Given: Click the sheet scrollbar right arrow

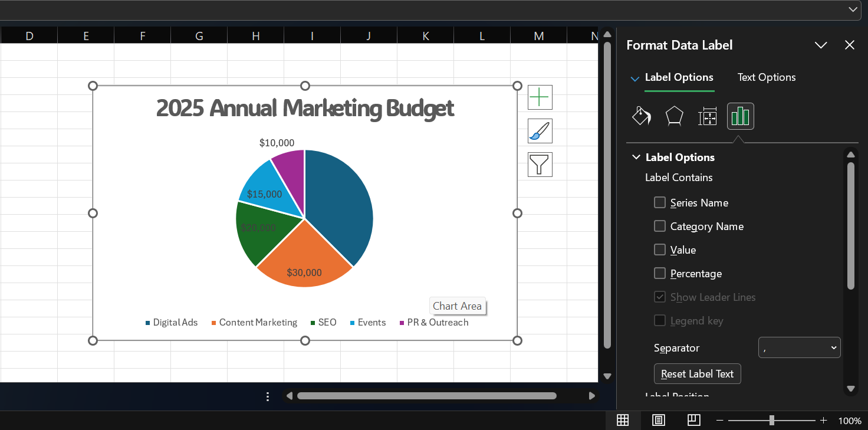Looking at the screenshot, I should 591,396.
